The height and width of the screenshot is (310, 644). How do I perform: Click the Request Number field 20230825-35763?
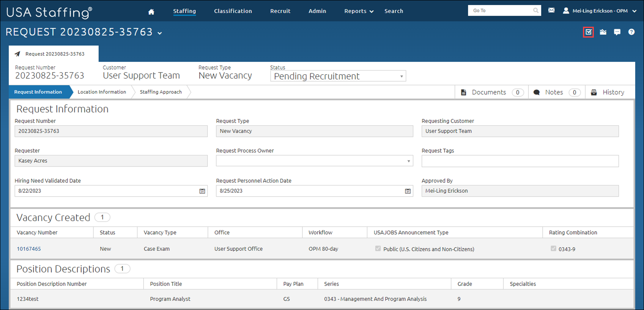[x=111, y=131]
